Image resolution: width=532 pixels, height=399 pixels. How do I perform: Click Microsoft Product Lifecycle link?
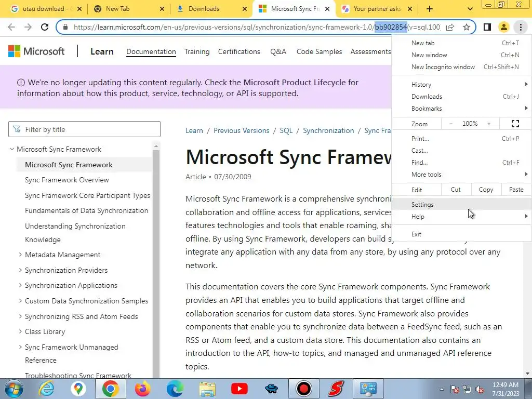tap(295, 83)
